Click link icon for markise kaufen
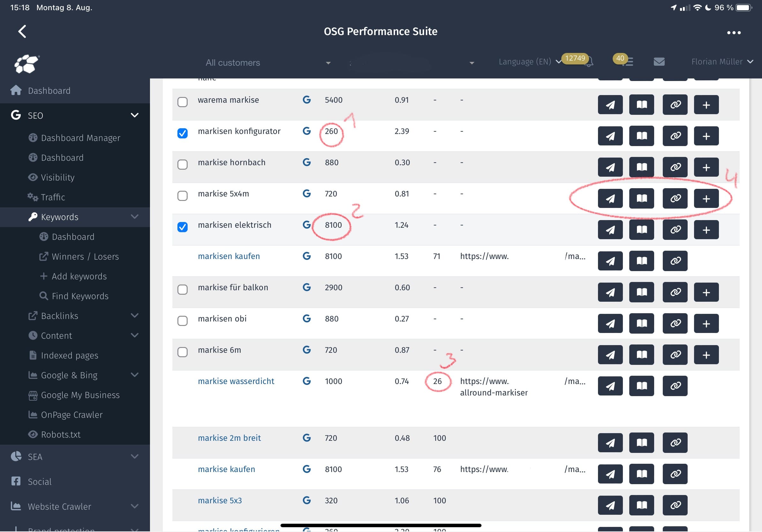The image size is (762, 532). (x=675, y=474)
